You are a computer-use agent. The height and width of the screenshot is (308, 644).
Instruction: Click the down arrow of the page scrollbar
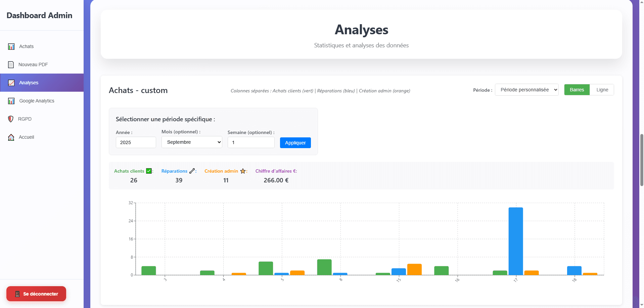click(x=642, y=305)
